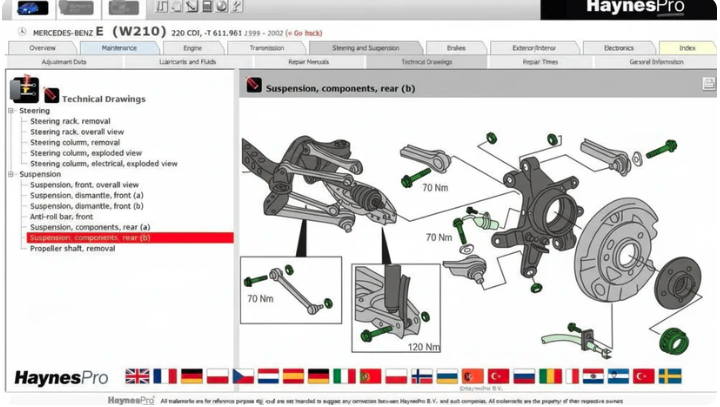Click the '120 Nm' torque label in drawing
The height and width of the screenshot is (407, 720).
click(x=423, y=347)
